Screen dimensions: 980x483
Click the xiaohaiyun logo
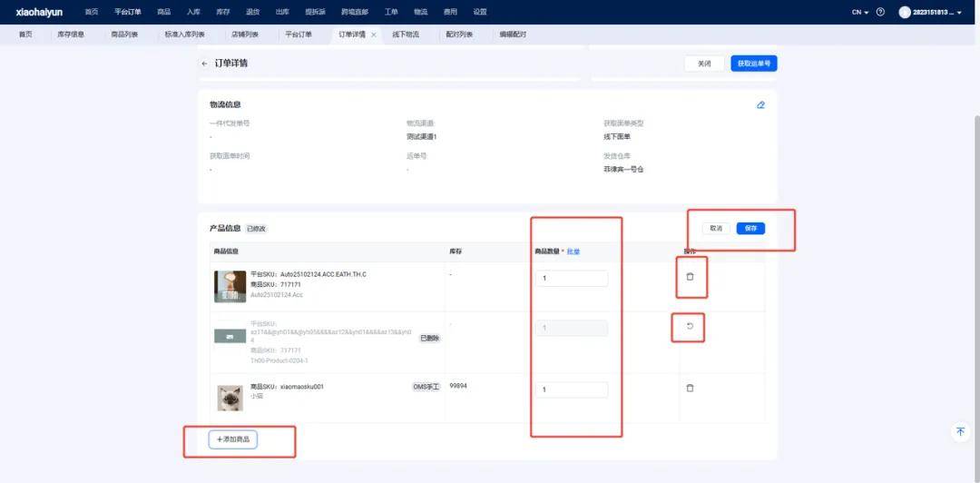tap(39, 12)
